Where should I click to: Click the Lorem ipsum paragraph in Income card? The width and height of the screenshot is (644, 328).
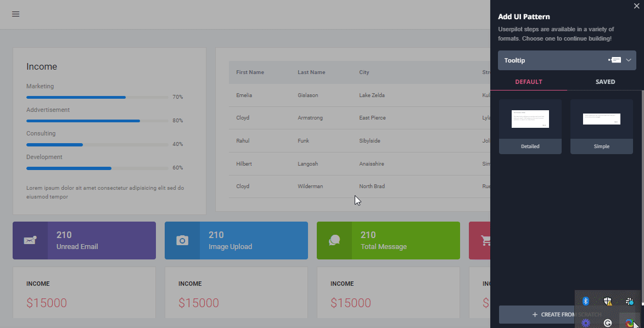[105, 193]
